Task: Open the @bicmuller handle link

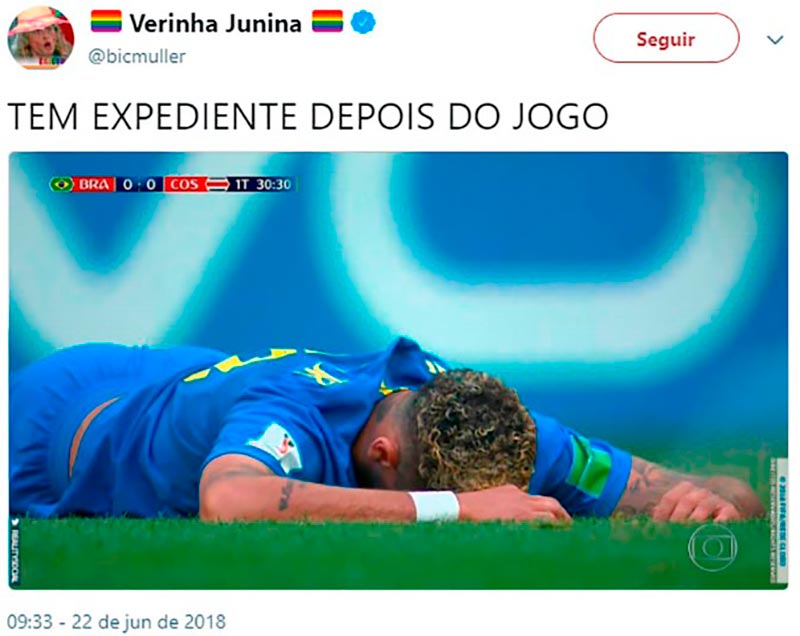Action: point(137,56)
